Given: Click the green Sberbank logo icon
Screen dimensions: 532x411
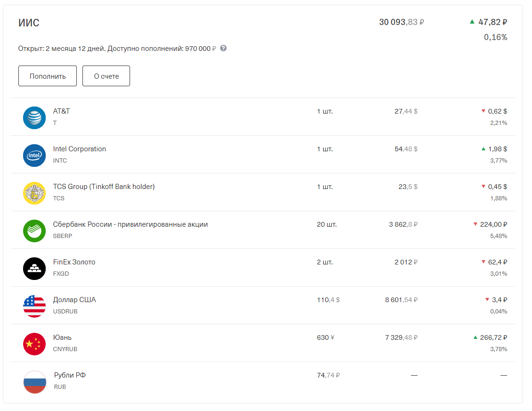Looking at the screenshot, I should pos(34,230).
